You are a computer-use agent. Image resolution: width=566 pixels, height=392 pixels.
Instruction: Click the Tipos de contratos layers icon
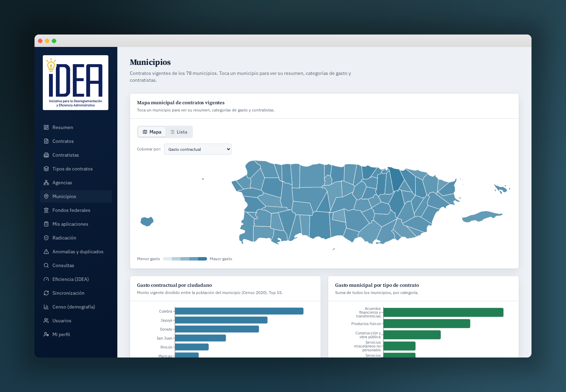[x=46, y=169]
